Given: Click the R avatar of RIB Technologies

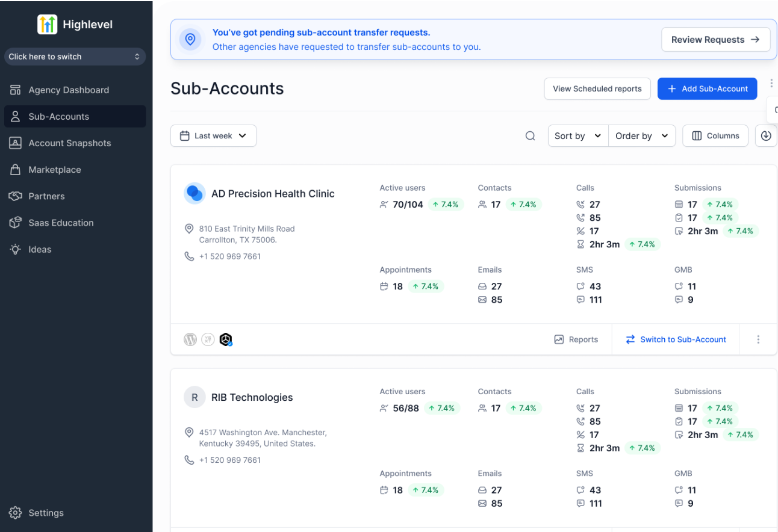Looking at the screenshot, I should pos(194,397).
